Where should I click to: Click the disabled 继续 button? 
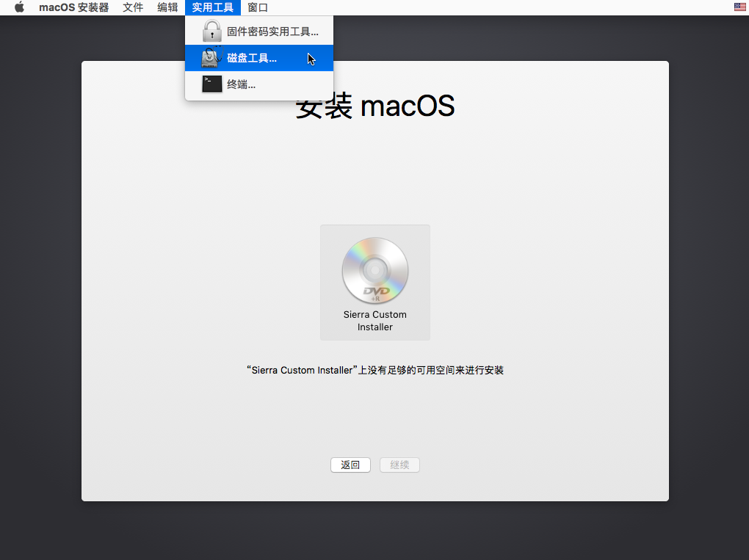point(399,465)
